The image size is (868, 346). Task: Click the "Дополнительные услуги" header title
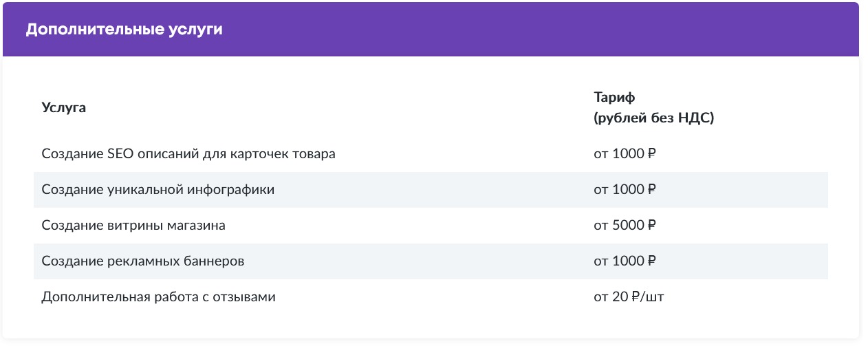point(124,30)
